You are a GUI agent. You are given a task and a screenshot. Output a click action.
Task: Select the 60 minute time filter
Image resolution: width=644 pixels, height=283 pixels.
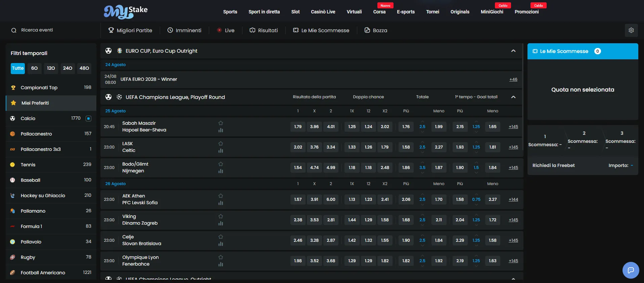(34, 68)
